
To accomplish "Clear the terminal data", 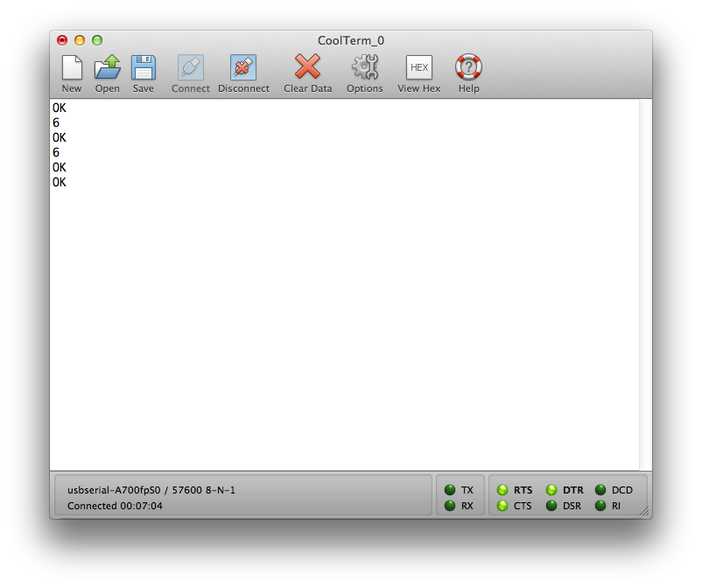I will [307, 70].
